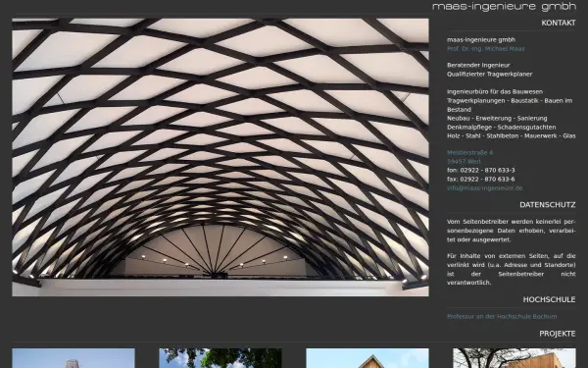Open Prof. Dr.-Ing. Michael Maas link
588x368 pixels.
[486, 49]
